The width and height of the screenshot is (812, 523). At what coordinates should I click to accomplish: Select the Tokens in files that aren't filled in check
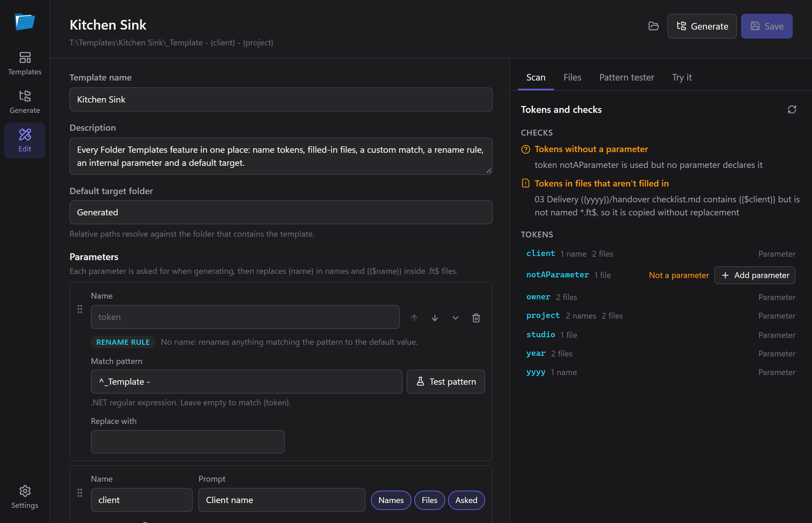click(x=601, y=183)
